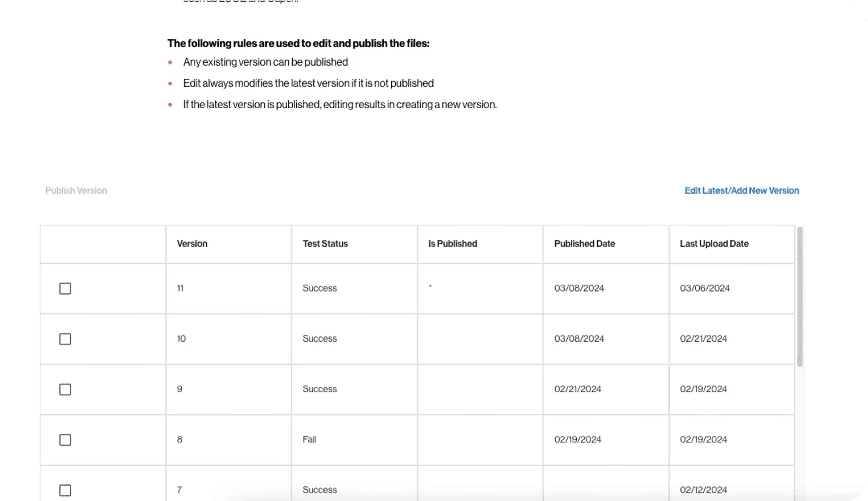Image resolution: width=868 pixels, height=501 pixels.
Task: Select the version 10 row checkbox
Action: point(65,339)
